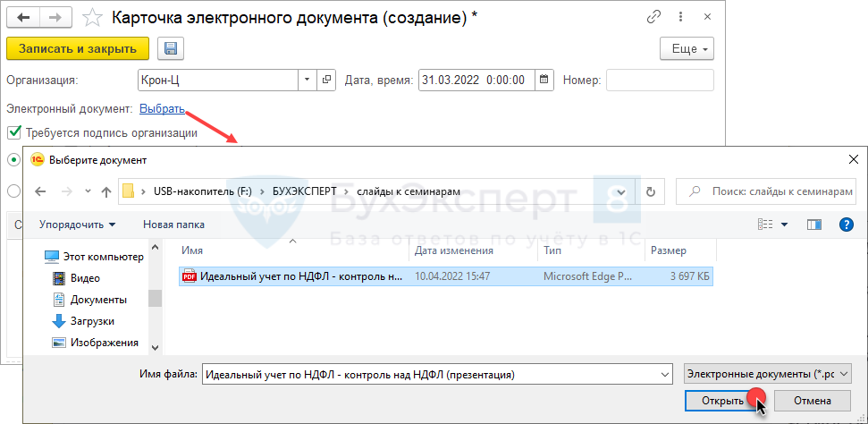Click Новая папка in the toolbar
Image resolution: width=868 pixels, height=424 pixels.
coord(173,225)
